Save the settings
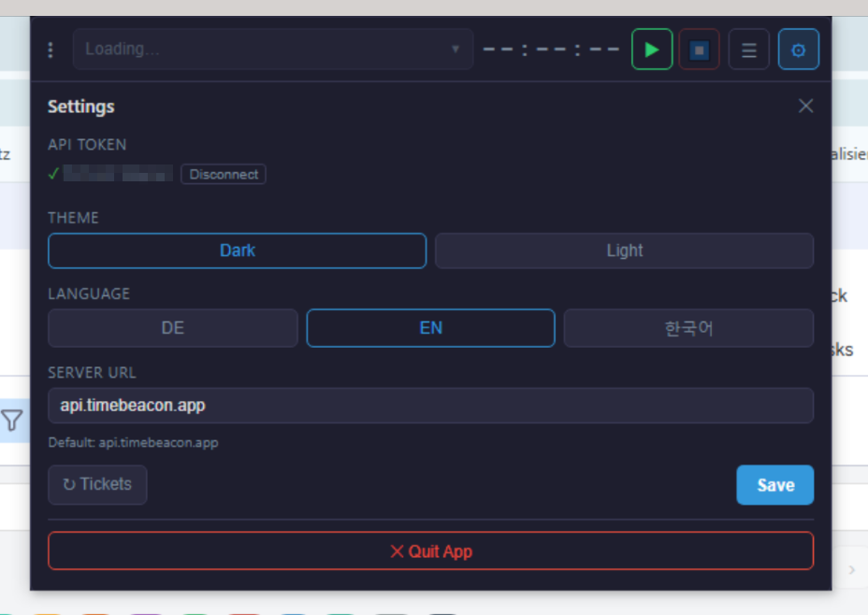Image resolution: width=868 pixels, height=615 pixels. coord(774,485)
